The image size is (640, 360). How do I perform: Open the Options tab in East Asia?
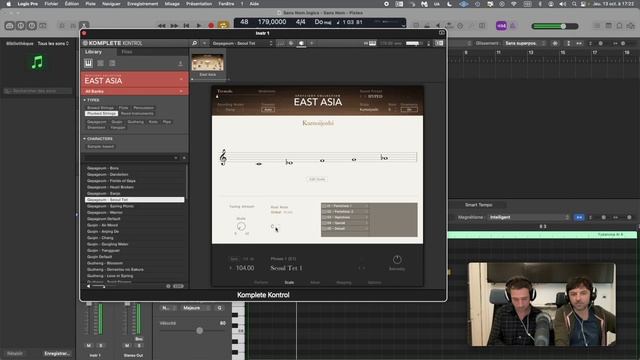click(x=374, y=282)
